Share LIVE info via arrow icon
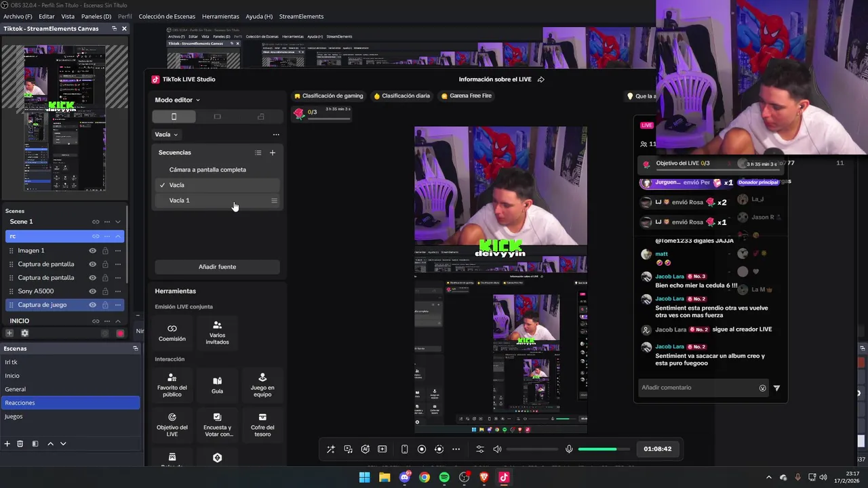868x488 pixels. 541,79
